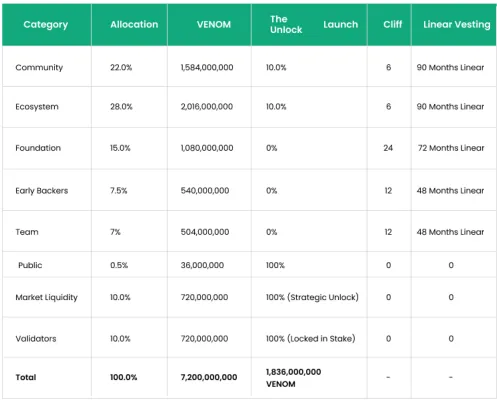Click the '15.0%' allocation value
Viewport: 497px width, 400px height.
120,148
